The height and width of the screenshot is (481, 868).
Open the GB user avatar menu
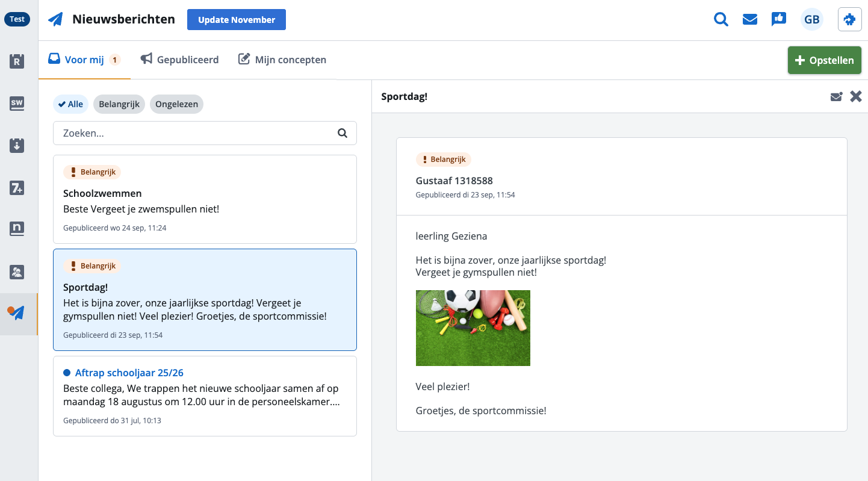click(x=811, y=20)
